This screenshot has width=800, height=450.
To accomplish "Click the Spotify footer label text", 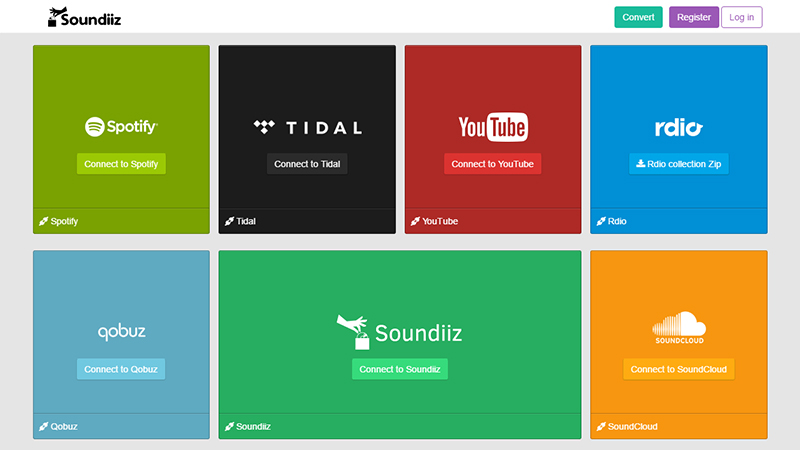I will [64, 221].
